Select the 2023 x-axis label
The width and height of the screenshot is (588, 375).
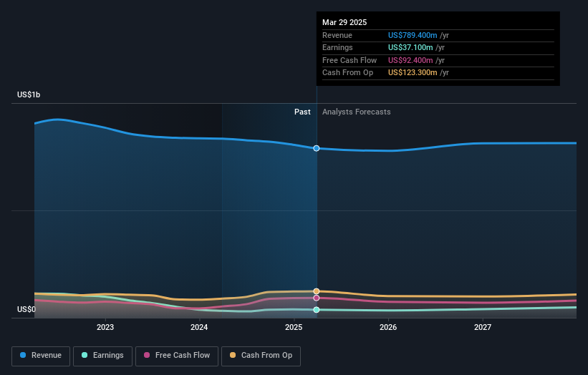pyautogui.click(x=105, y=327)
